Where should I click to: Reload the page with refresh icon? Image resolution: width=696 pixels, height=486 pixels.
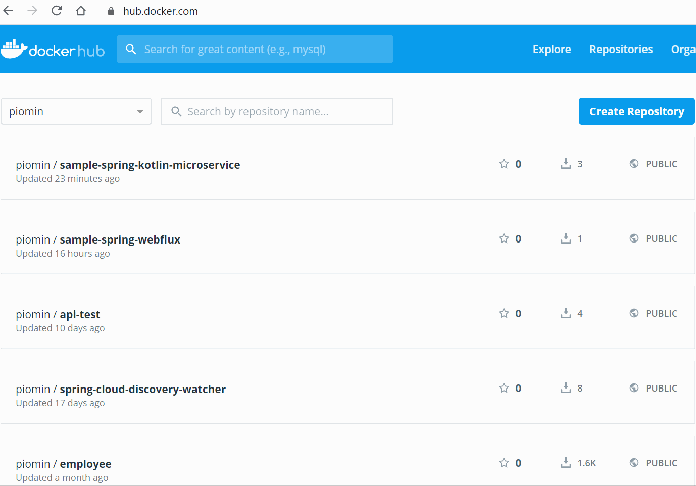[57, 11]
